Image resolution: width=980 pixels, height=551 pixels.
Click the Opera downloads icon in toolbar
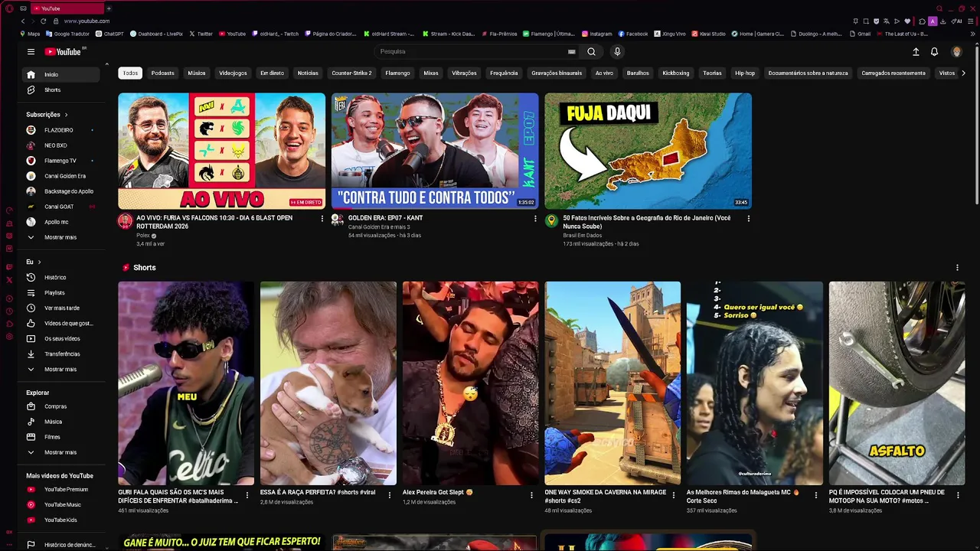point(942,21)
